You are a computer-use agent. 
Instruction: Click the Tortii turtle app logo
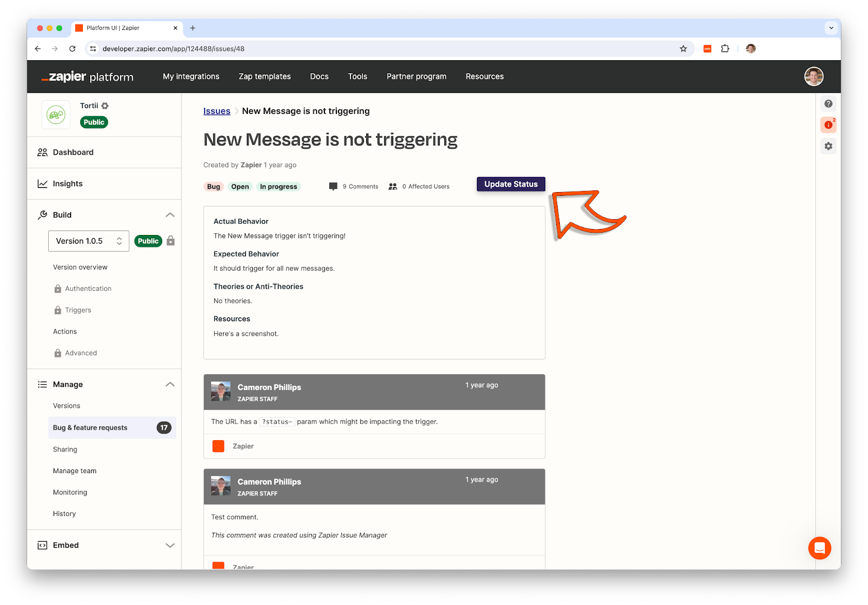pyautogui.click(x=56, y=114)
